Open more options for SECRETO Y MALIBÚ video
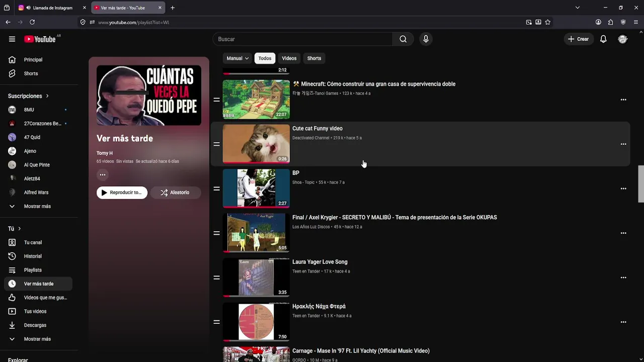 [623, 233]
